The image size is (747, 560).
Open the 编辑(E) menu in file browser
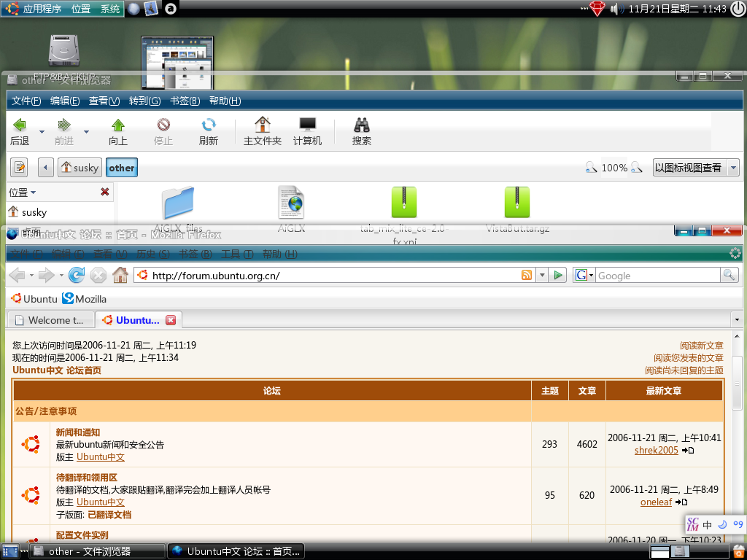(65, 101)
